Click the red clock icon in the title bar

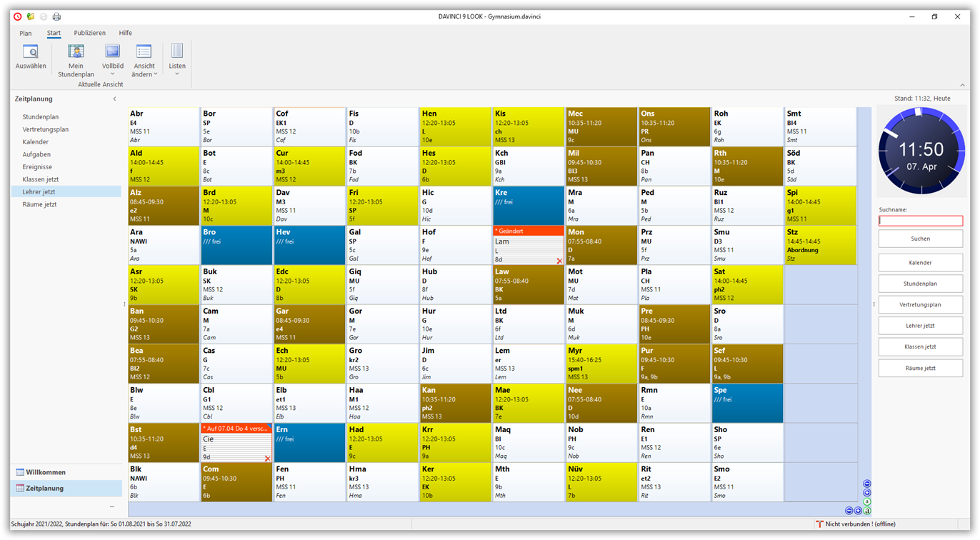coord(18,16)
